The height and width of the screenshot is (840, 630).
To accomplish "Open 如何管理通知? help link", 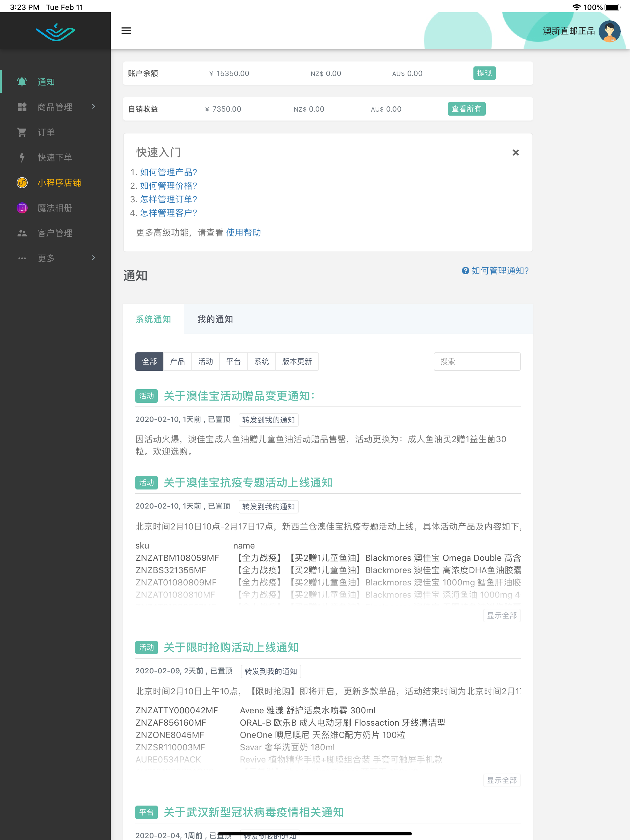I will 495,270.
